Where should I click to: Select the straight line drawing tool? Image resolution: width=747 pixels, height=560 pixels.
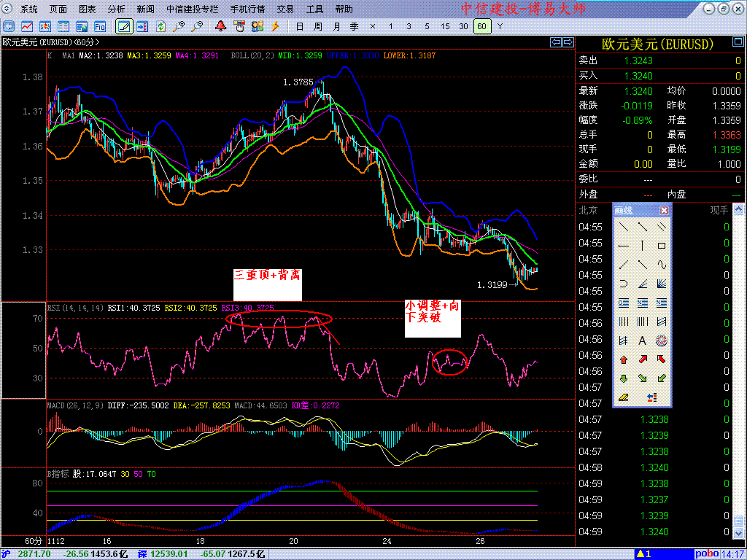pyautogui.click(x=624, y=227)
